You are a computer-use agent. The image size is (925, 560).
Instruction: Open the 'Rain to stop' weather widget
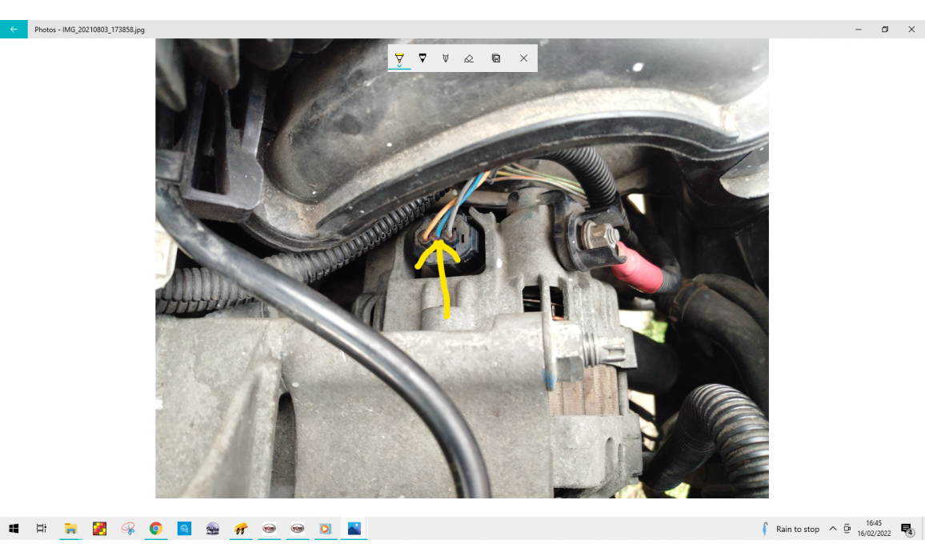coord(791,529)
